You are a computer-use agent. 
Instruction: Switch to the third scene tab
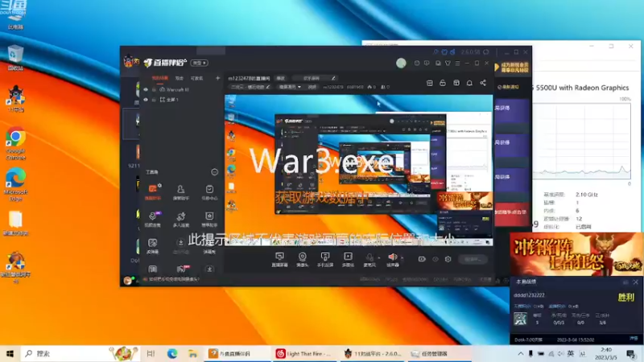point(196,78)
